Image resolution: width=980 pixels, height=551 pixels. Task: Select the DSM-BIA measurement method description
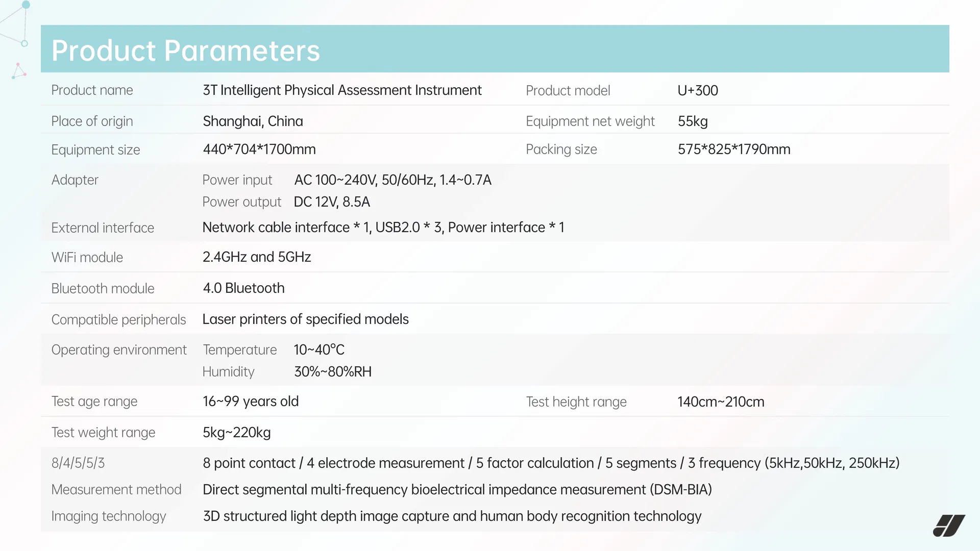click(457, 490)
